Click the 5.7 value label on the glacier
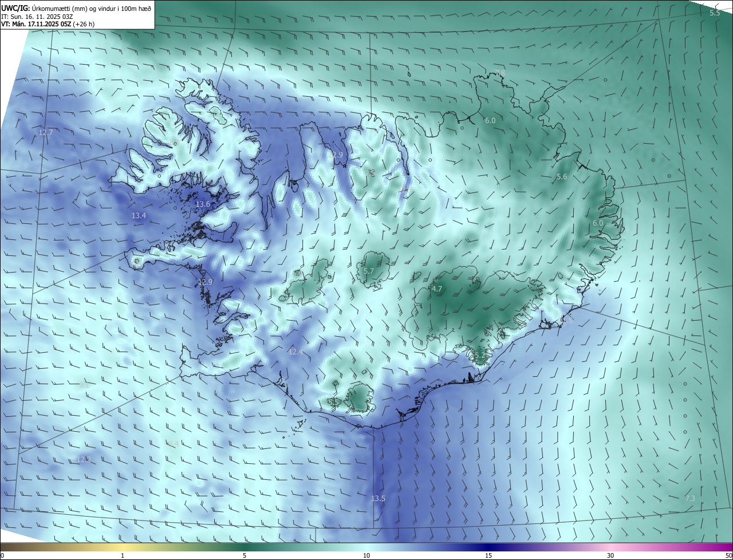This screenshot has width=733, height=560. coord(369,271)
